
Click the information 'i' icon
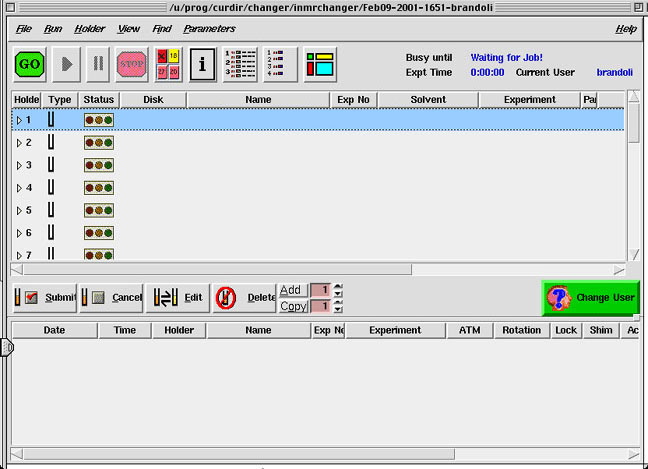click(x=203, y=64)
